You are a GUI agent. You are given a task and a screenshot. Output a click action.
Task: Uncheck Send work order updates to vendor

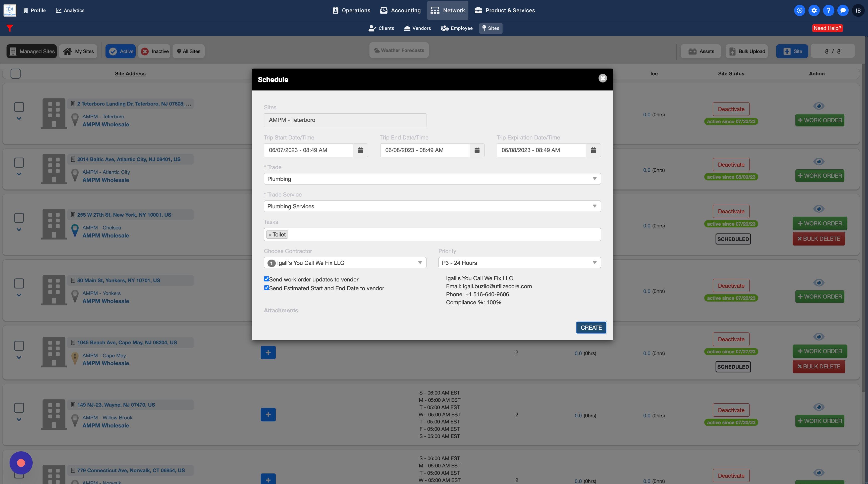266,279
